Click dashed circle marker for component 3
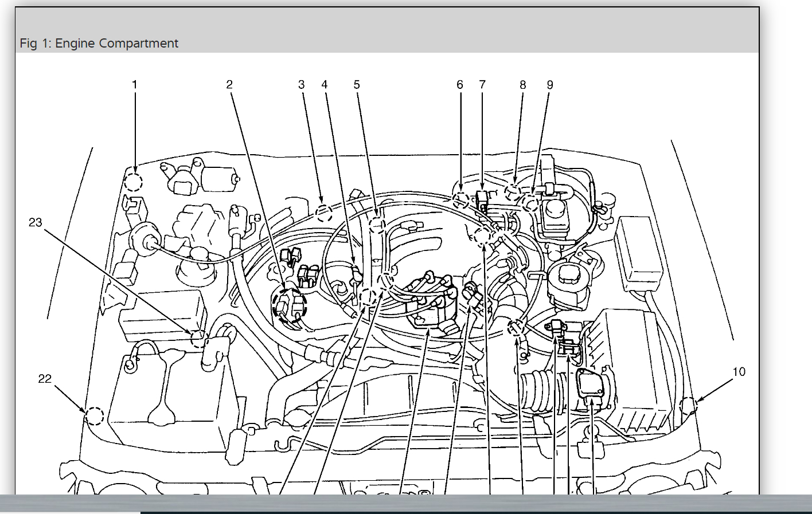Image resolution: width=812 pixels, height=514 pixels. point(324,213)
